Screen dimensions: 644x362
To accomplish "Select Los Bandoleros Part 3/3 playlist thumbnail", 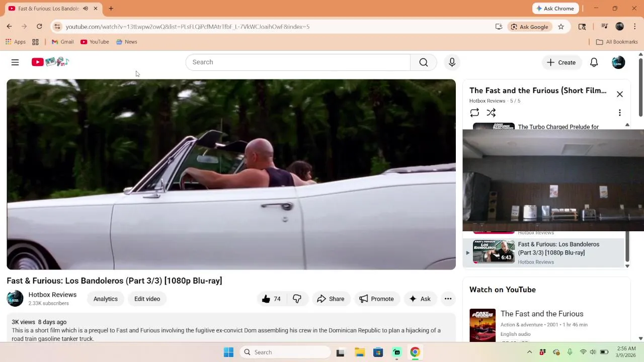I will pyautogui.click(x=494, y=251).
